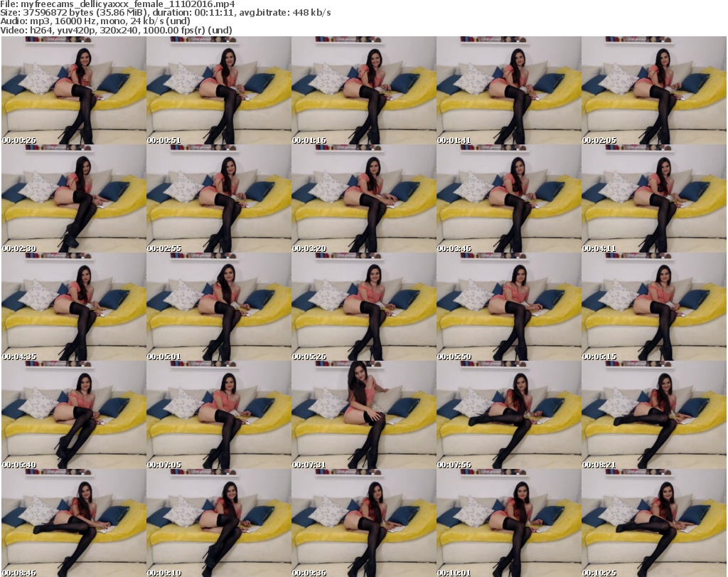Click the thumbnail at 00:07:31
Image resolution: width=728 pixels, height=577 pixels.
point(363,415)
